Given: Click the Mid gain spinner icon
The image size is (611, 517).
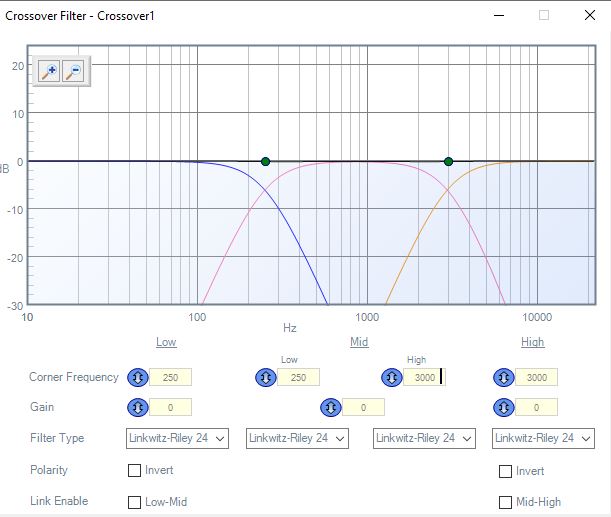Looking at the screenshot, I should [x=331, y=407].
